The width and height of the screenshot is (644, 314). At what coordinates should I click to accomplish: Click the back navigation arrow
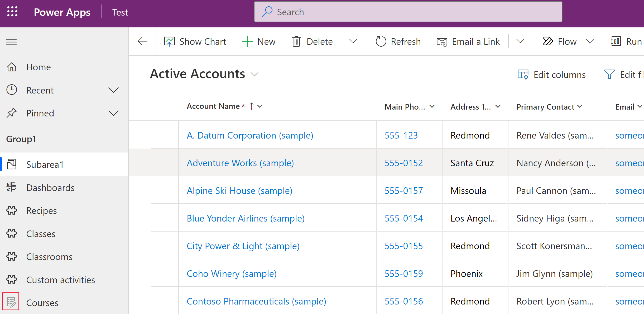[x=142, y=41]
